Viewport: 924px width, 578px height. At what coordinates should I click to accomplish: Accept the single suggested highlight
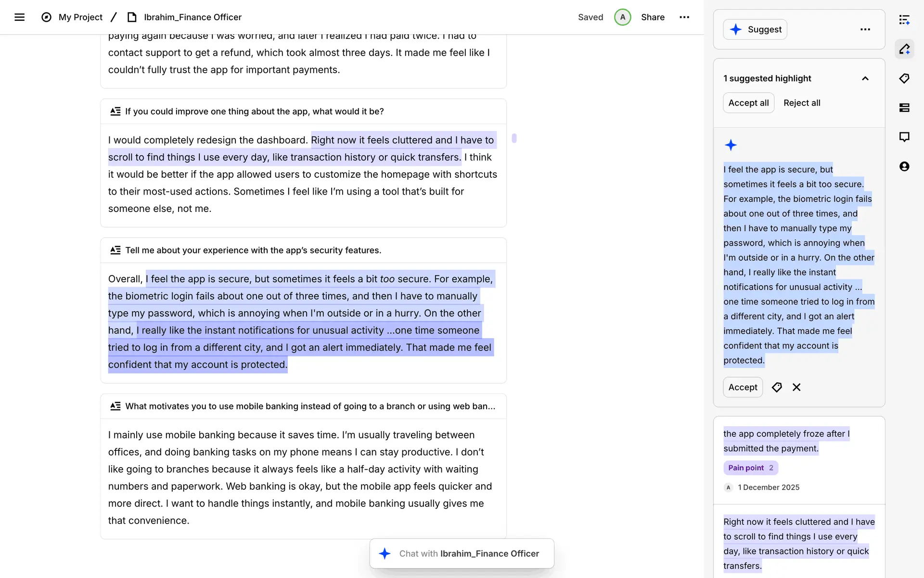(x=743, y=387)
